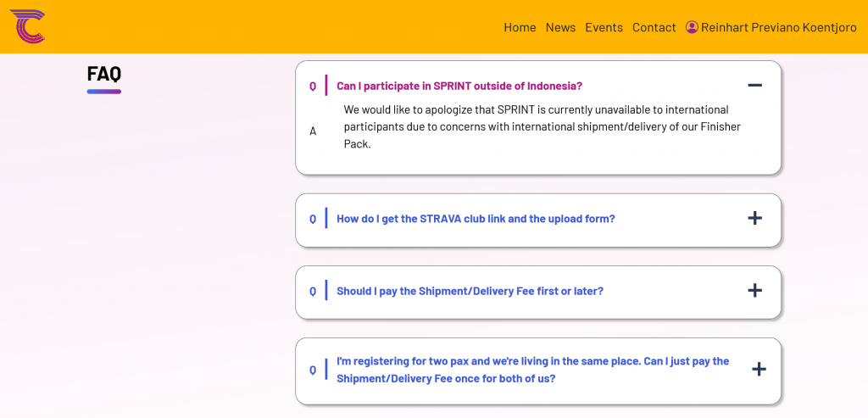Click the user avatar icon in navbar
This screenshot has width=868, height=418.
point(692,27)
